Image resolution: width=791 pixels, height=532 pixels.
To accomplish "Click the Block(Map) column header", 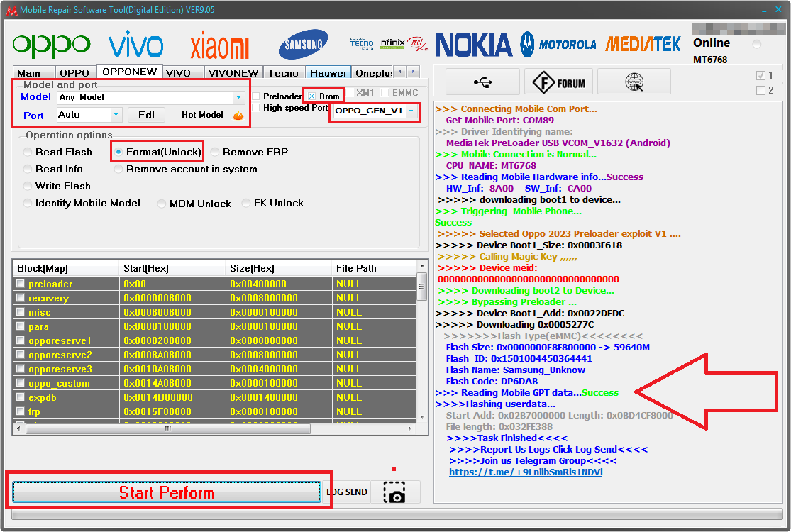I will [65, 268].
